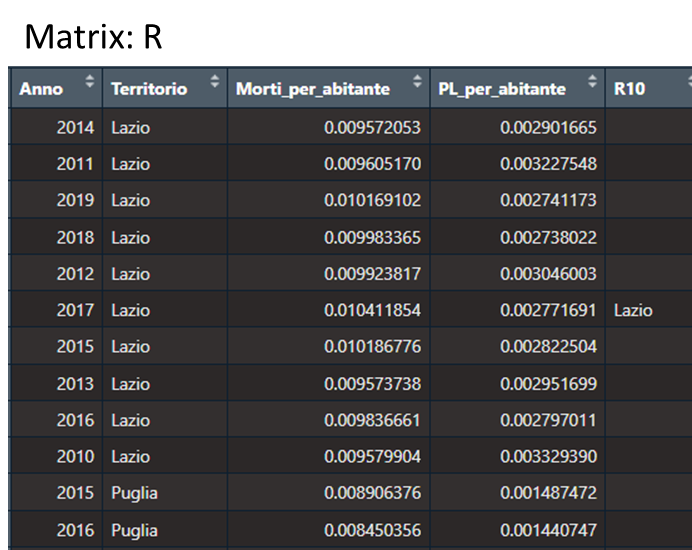This screenshot has height=550, width=692.
Task: Select value 0.002797011
Action: [x=549, y=420]
